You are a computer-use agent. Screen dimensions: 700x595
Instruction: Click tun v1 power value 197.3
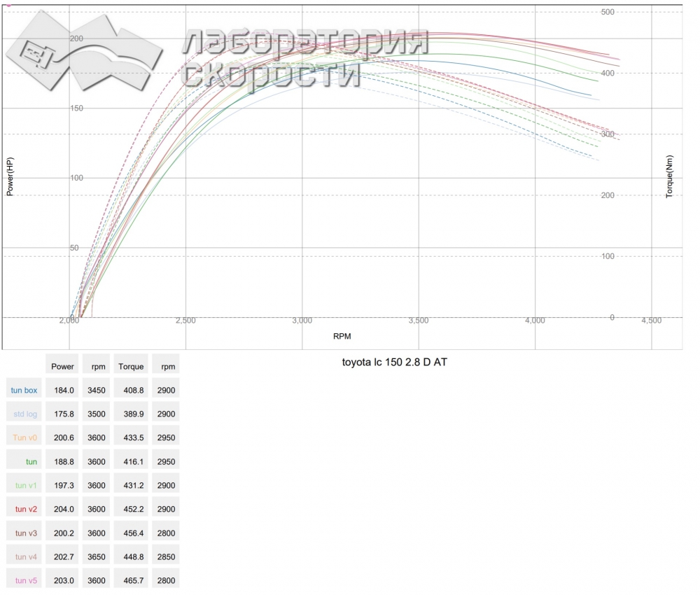(x=64, y=485)
